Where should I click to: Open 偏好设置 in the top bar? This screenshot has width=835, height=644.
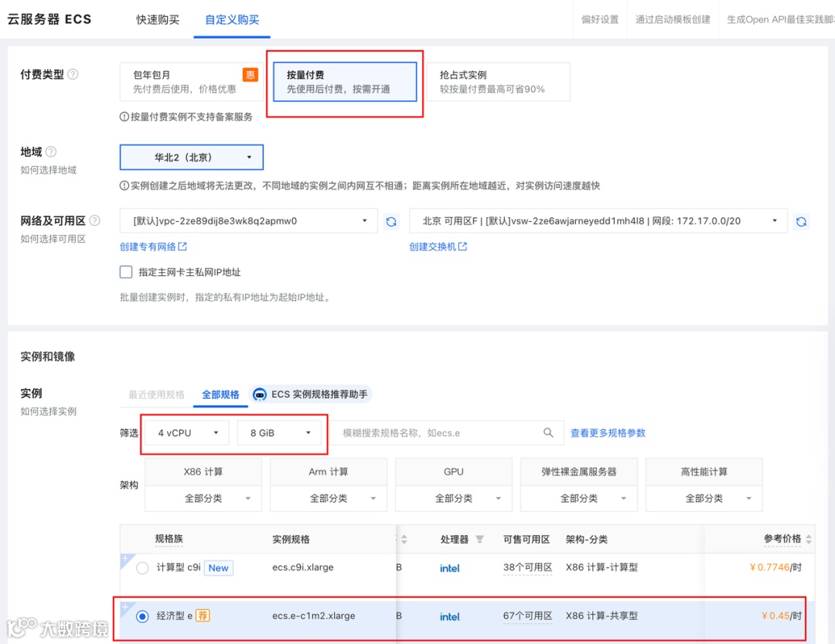click(600, 19)
